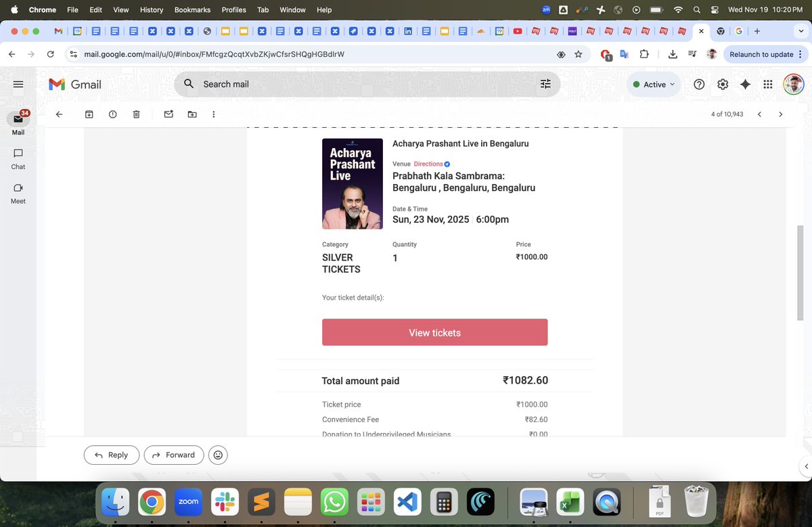Click Relaunch to update button
The image size is (812, 527).
pyautogui.click(x=763, y=54)
